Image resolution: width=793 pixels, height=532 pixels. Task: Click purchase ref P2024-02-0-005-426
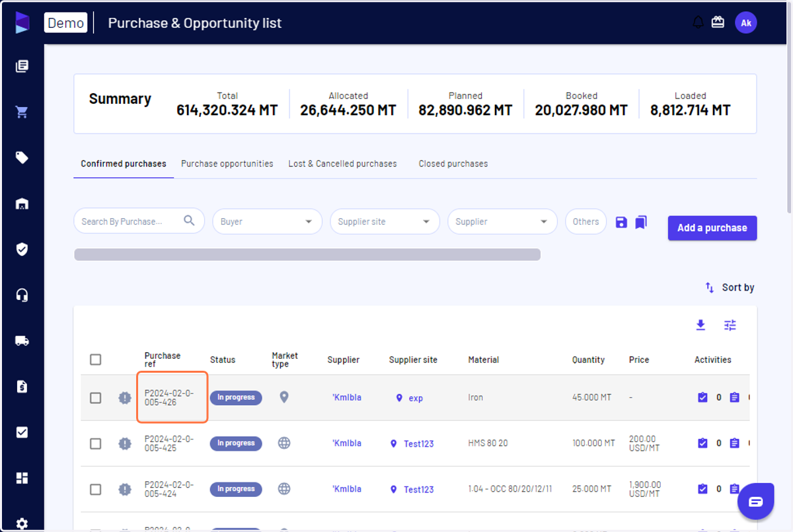[x=169, y=398]
